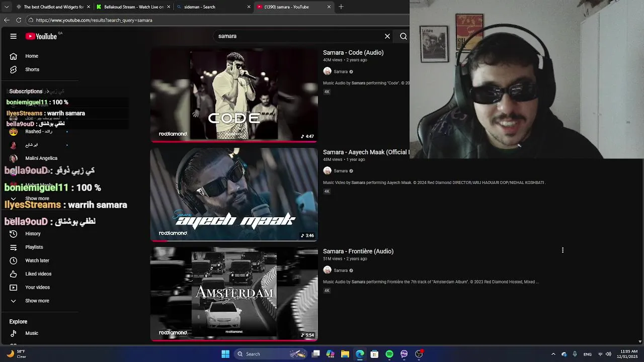Go to the YouTube logo home link

click(41, 36)
